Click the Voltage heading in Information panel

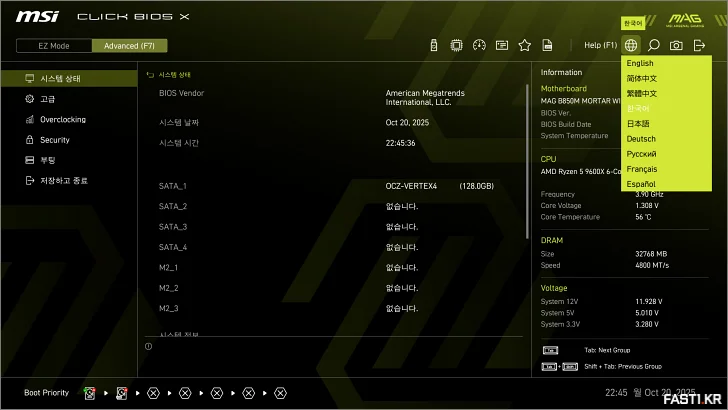pyautogui.click(x=554, y=288)
